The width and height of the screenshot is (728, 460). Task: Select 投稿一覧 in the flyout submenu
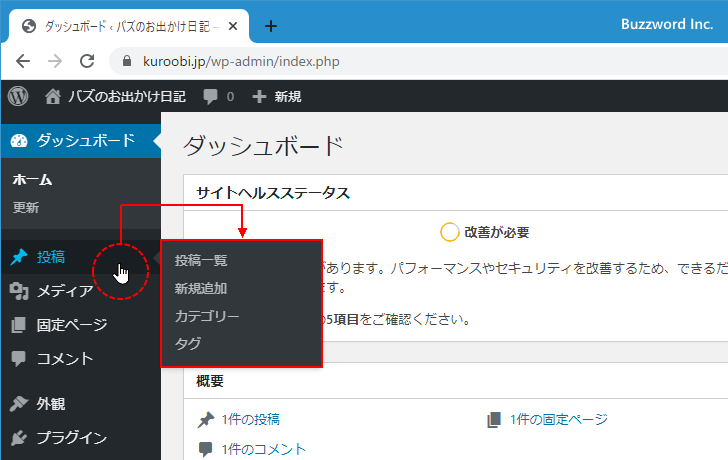coord(201,260)
